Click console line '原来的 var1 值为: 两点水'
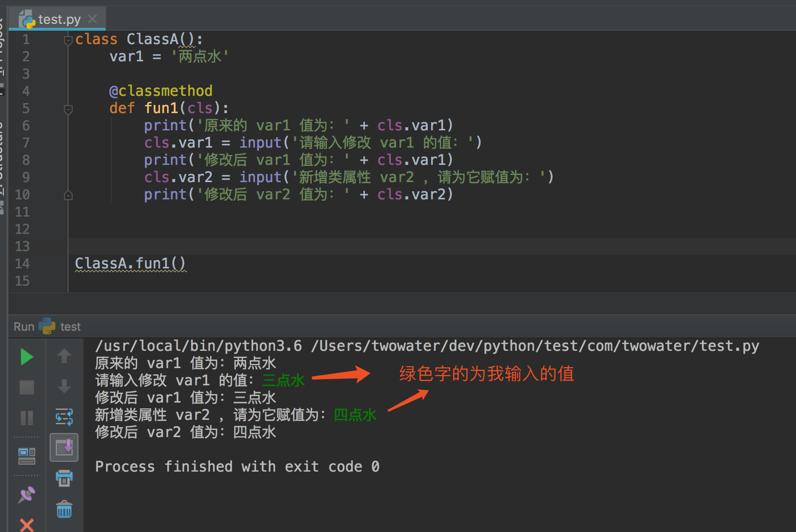 click(186, 363)
